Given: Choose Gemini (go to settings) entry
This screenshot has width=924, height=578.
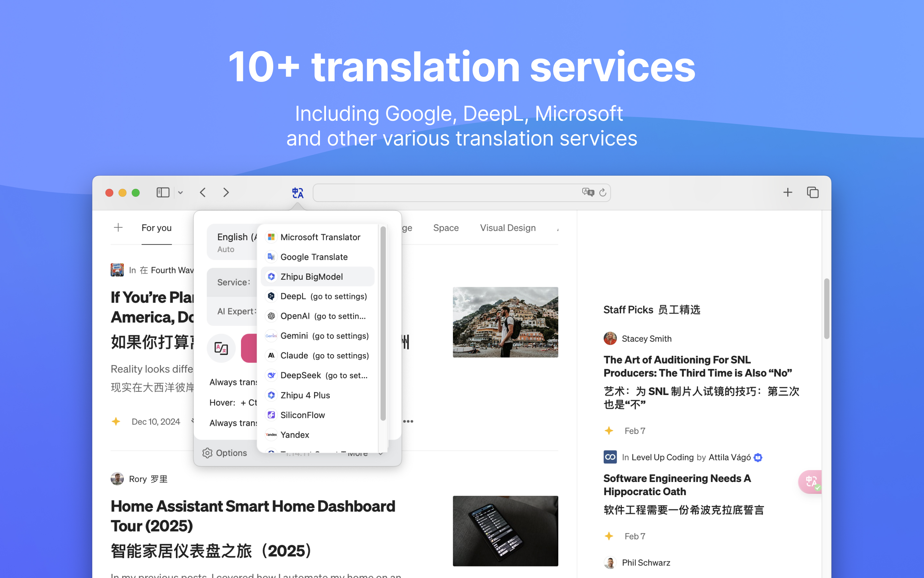Looking at the screenshot, I should pyautogui.click(x=318, y=336).
